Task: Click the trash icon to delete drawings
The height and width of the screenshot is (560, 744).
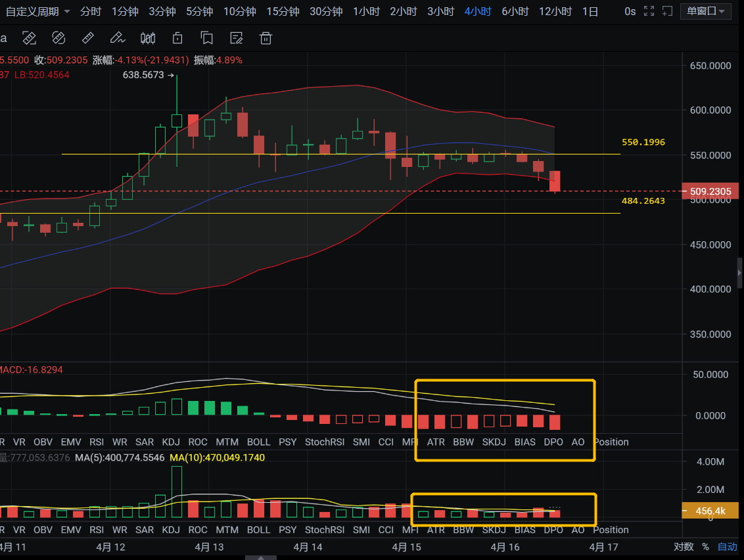Action: click(266, 38)
